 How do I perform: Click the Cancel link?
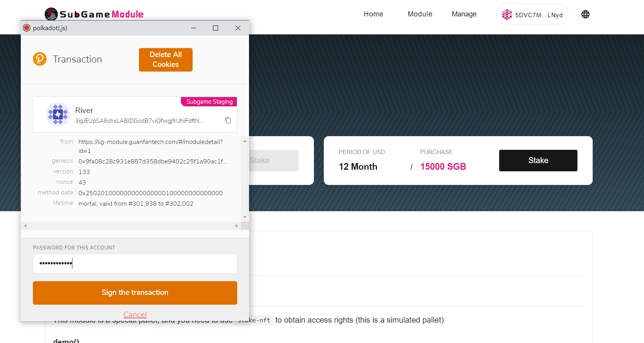[x=135, y=314]
